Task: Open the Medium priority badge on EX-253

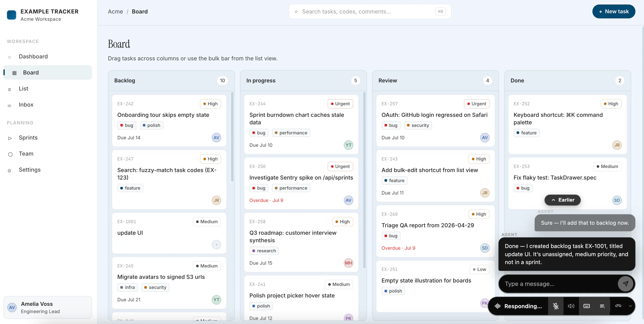Action: click(607, 166)
